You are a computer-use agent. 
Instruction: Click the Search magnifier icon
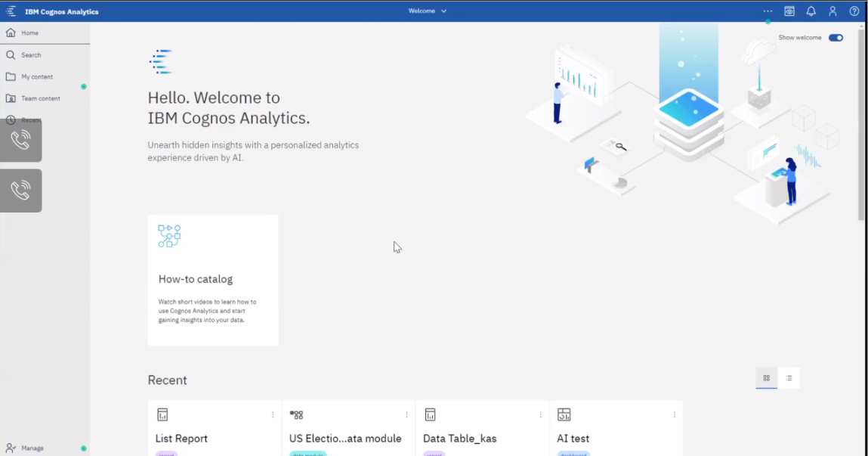[x=11, y=55]
